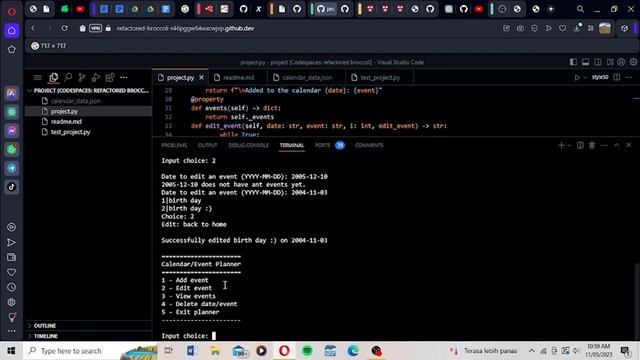Open editor more actions ellipsis
This screenshot has height=360, width=640.
pos(629,77)
